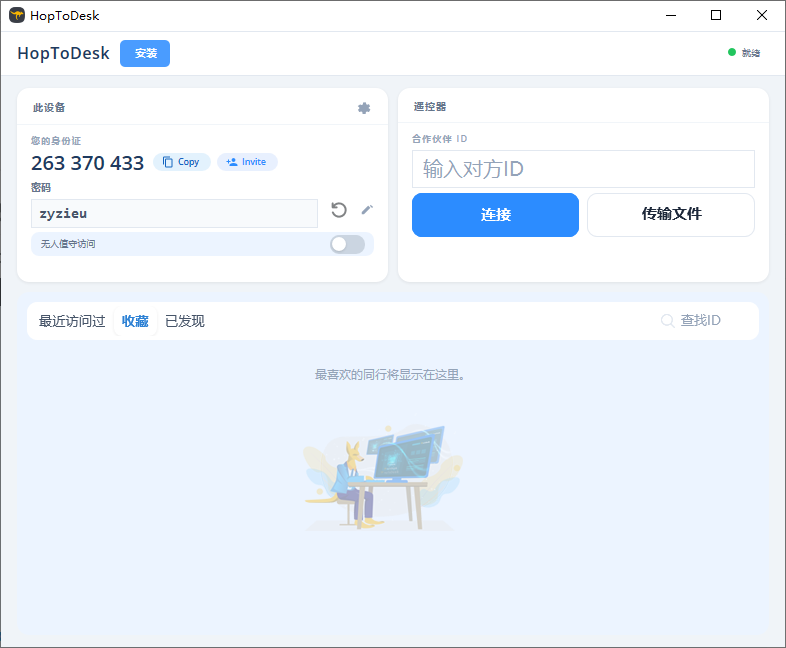Switch to the 最近访问过 tab
The width and height of the screenshot is (786, 648).
tap(72, 321)
